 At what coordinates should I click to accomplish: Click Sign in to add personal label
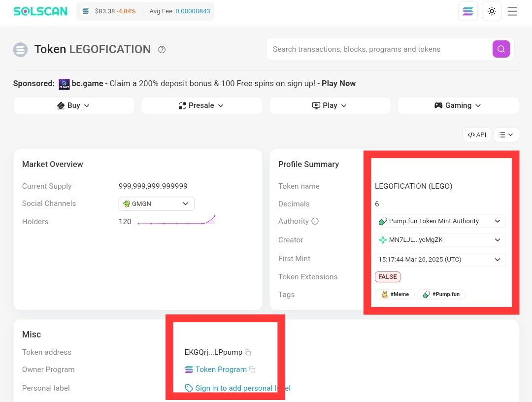click(242, 388)
